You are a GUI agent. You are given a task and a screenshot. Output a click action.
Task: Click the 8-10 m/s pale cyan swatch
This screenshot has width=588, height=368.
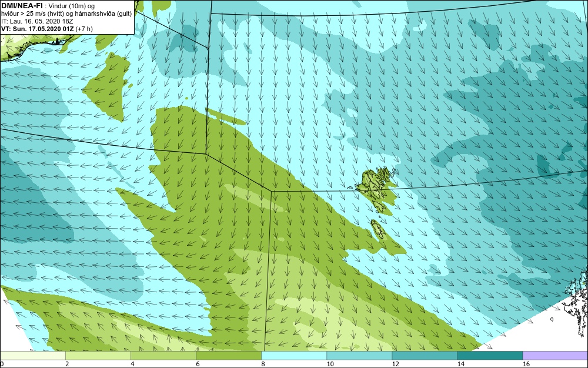click(294, 355)
